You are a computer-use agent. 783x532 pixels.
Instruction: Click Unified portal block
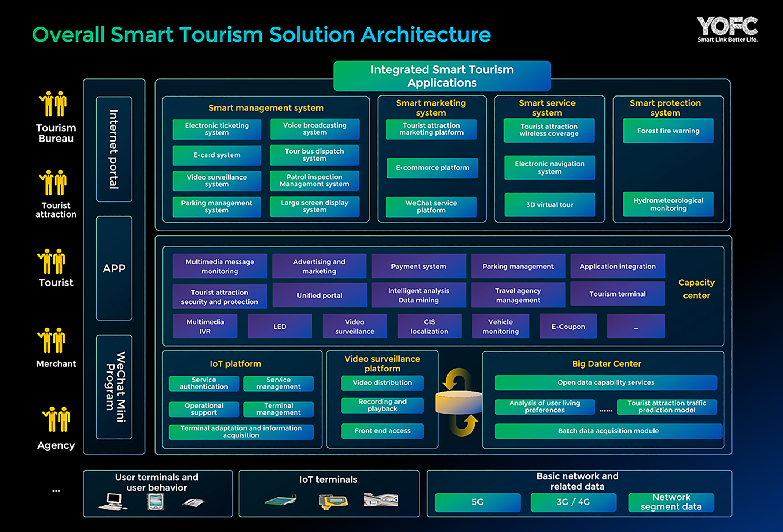(x=320, y=295)
